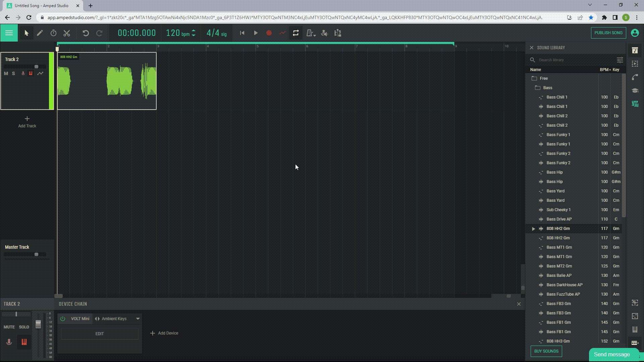Enable loop mode in the transport bar
This screenshot has height=362, width=644.
coord(296,33)
